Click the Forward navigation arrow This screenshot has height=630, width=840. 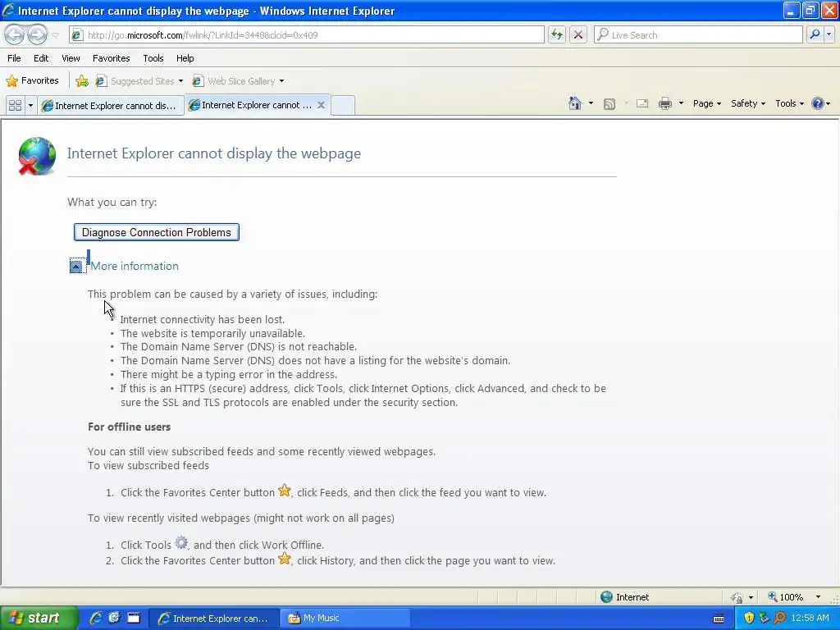coord(37,34)
